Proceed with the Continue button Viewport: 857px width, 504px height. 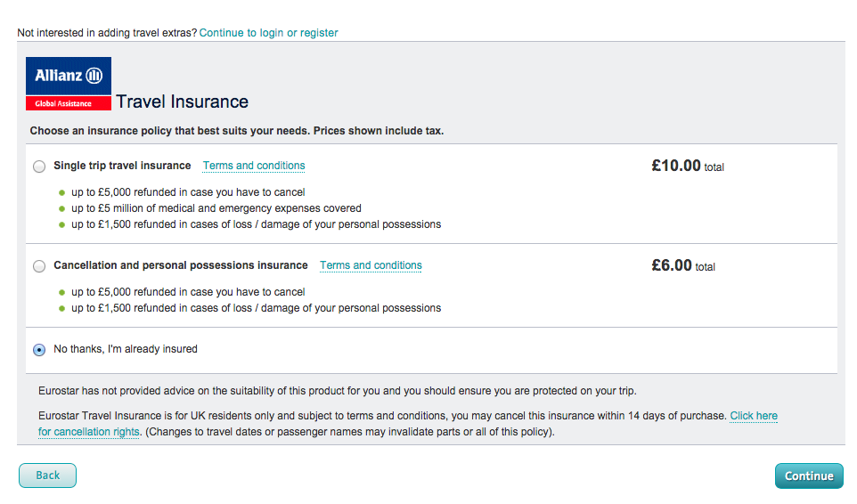[x=809, y=476]
